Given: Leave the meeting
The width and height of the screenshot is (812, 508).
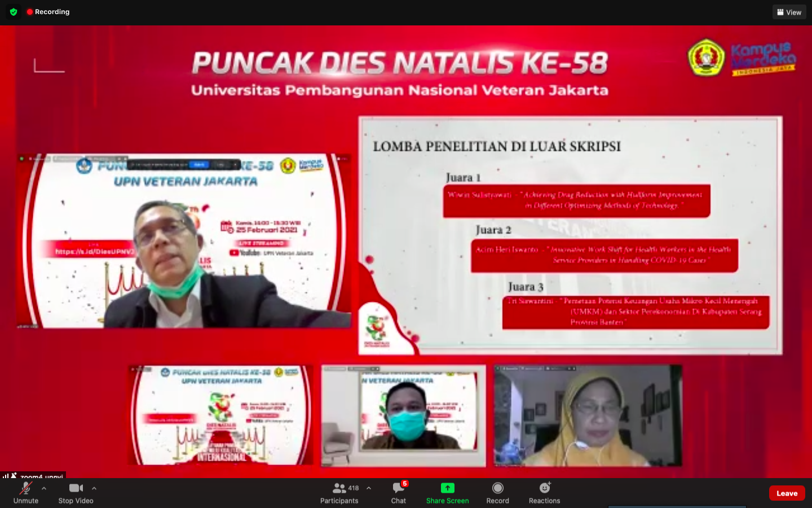Looking at the screenshot, I should point(787,493).
